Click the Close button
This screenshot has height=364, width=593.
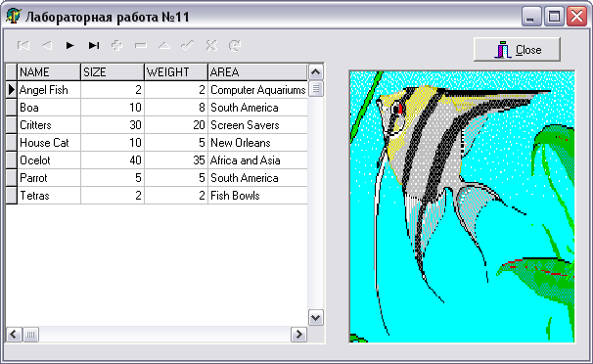click(517, 49)
